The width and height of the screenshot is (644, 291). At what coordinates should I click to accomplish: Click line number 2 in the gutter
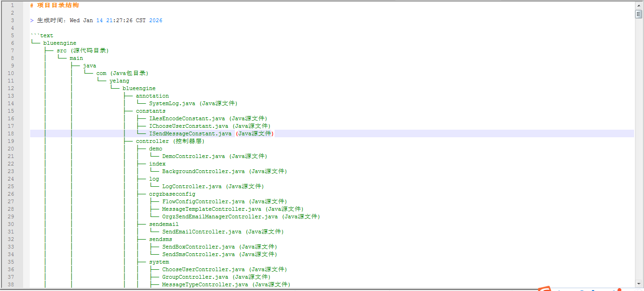(x=12, y=13)
